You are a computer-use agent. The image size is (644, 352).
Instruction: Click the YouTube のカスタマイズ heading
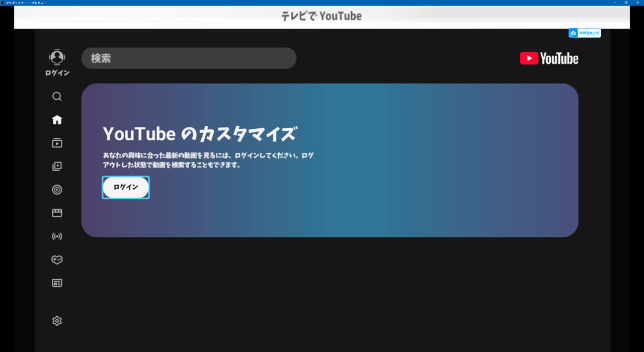(x=200, y=134)
